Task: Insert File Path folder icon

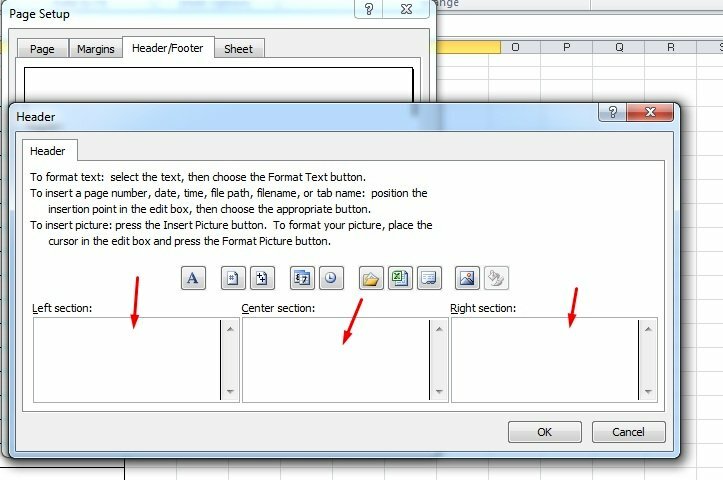Action: [x=371, y=279]
